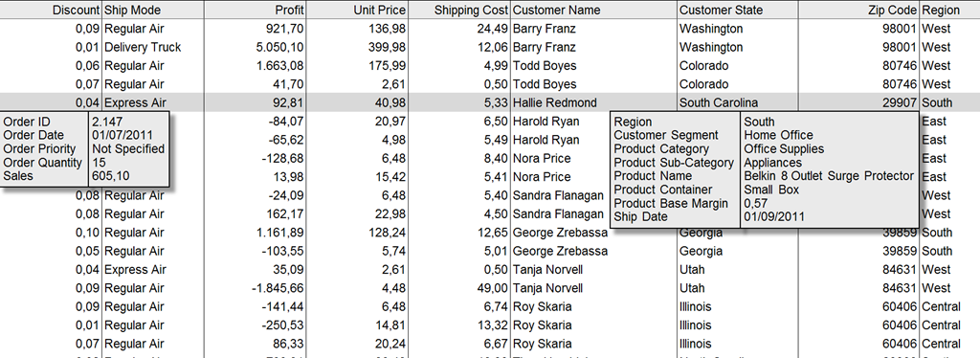The image size is (980, 358).
Task: Click the Home Office customer segment value
Action: tap(778, 135)
